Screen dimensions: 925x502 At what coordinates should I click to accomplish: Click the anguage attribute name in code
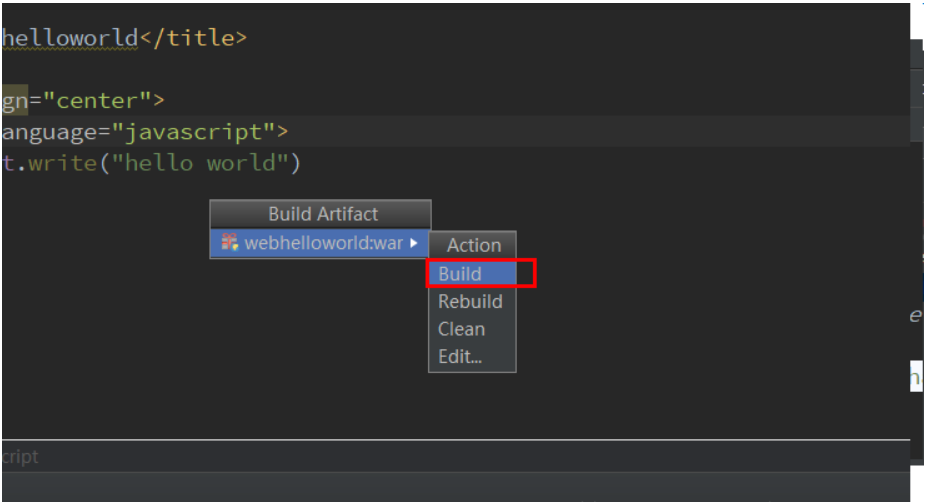click(48, 132)
